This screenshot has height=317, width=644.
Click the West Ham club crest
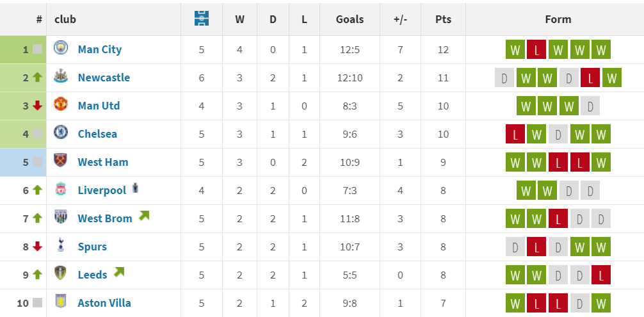tap(61, 161)
